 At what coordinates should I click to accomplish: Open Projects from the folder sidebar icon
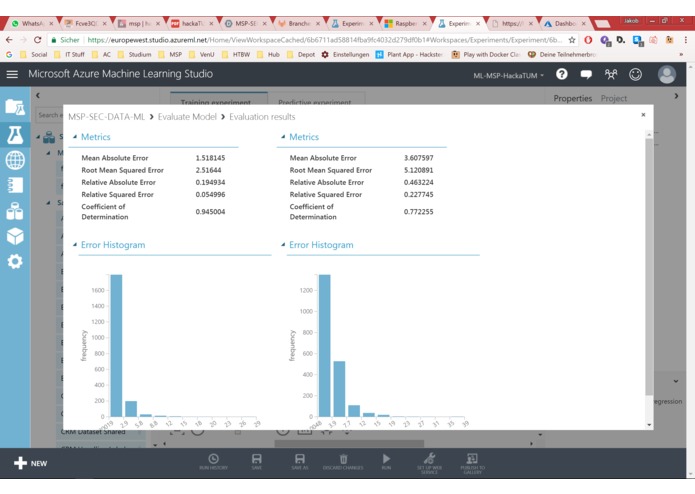(15, 107)
